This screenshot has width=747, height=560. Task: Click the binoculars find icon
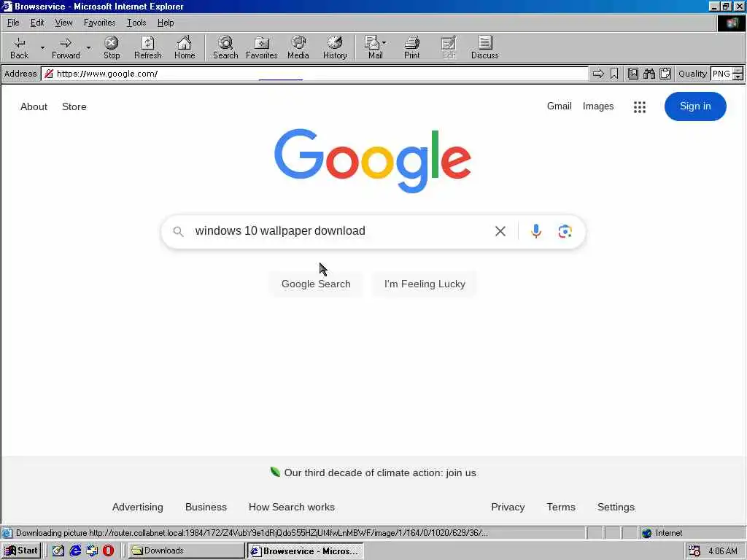coord(649,74)
